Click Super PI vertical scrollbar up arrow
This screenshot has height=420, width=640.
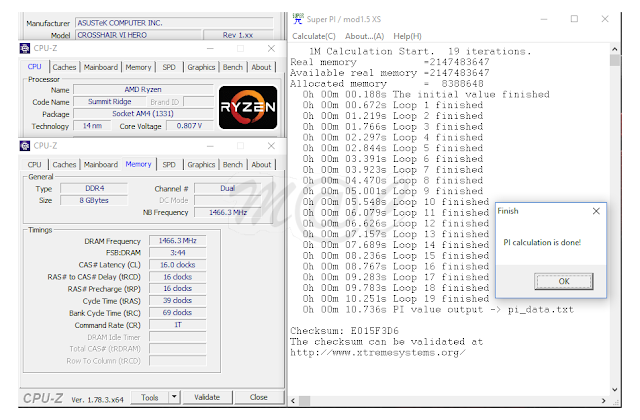click(615, 49)
